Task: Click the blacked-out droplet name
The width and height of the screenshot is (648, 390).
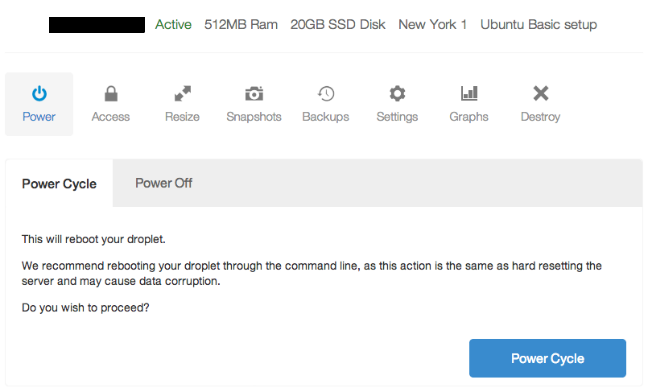Action: coord(97,25)
